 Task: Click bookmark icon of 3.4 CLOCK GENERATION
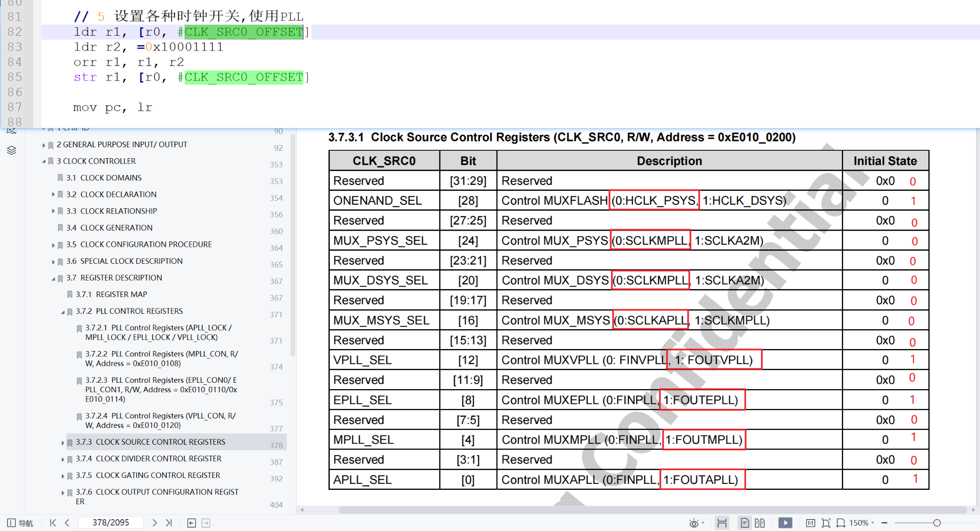(x=60, y=228)
